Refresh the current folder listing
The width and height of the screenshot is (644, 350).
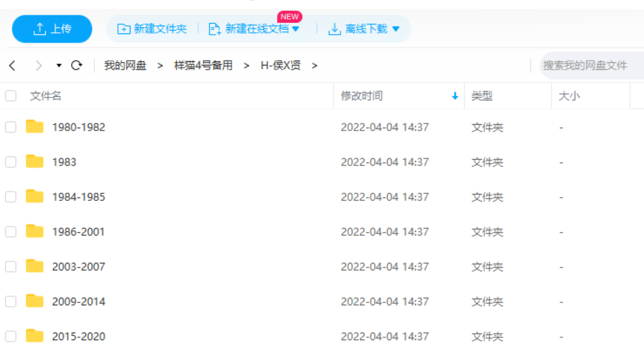(77, 66)
